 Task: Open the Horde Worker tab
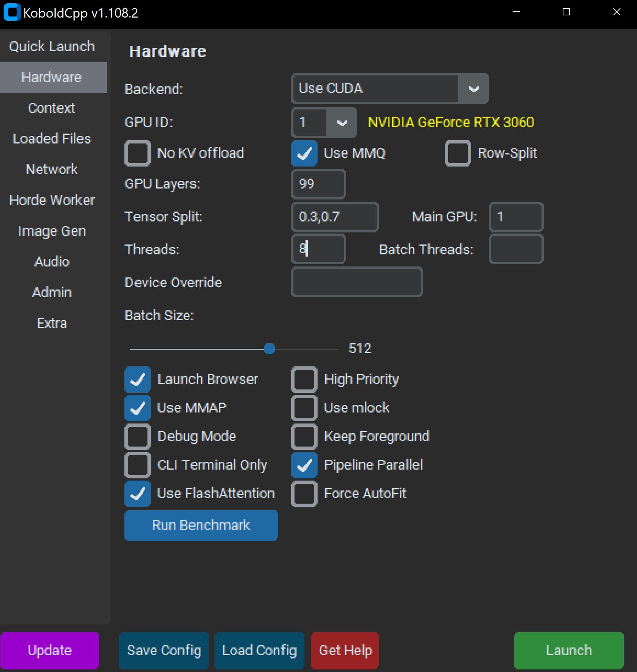52,200
